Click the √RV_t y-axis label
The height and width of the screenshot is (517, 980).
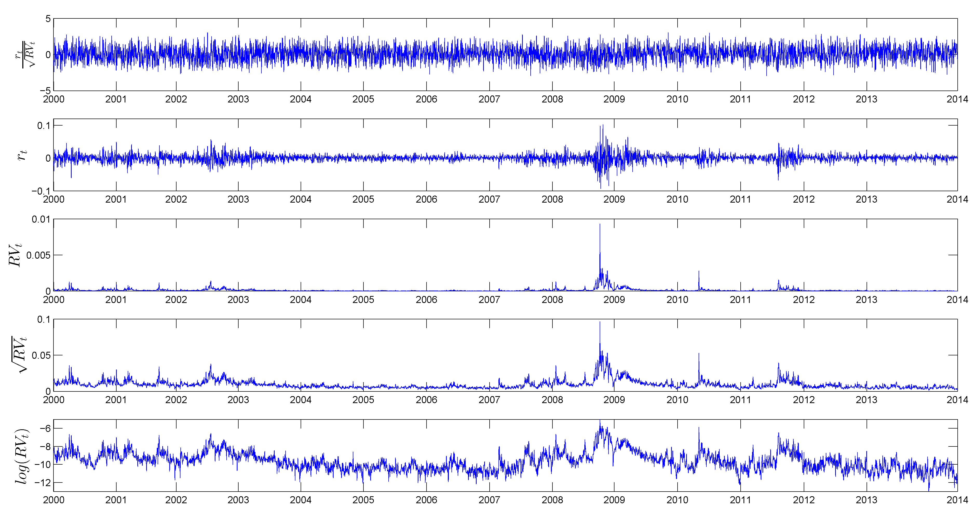pos(19,355)
